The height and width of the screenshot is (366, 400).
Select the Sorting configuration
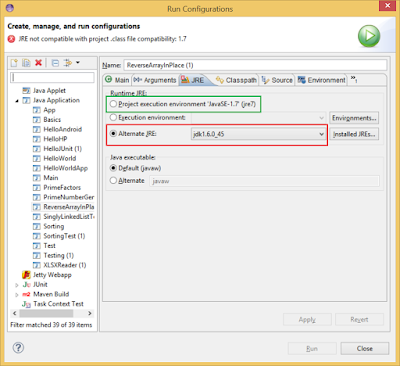pyautogui.click(x=54, y=226)
